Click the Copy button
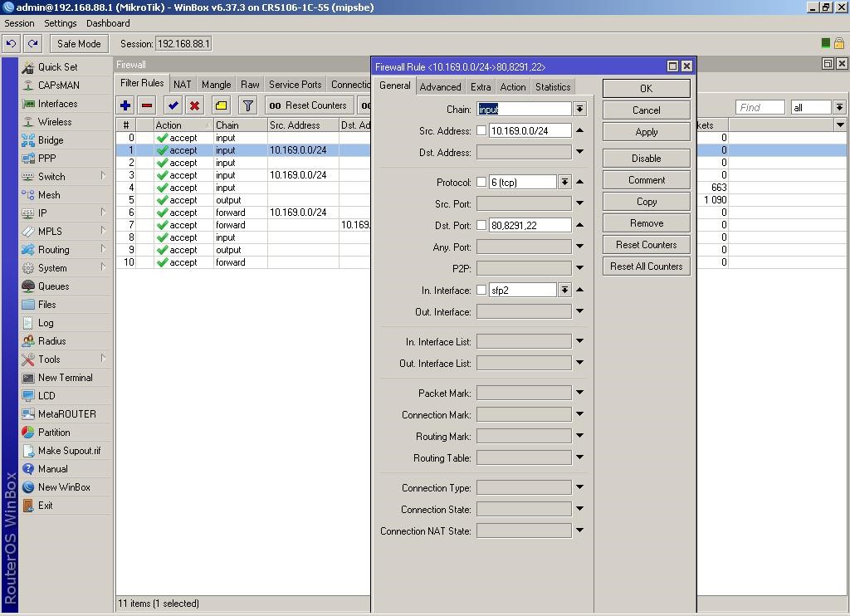The image size is (850, 616). pos(646,201)
